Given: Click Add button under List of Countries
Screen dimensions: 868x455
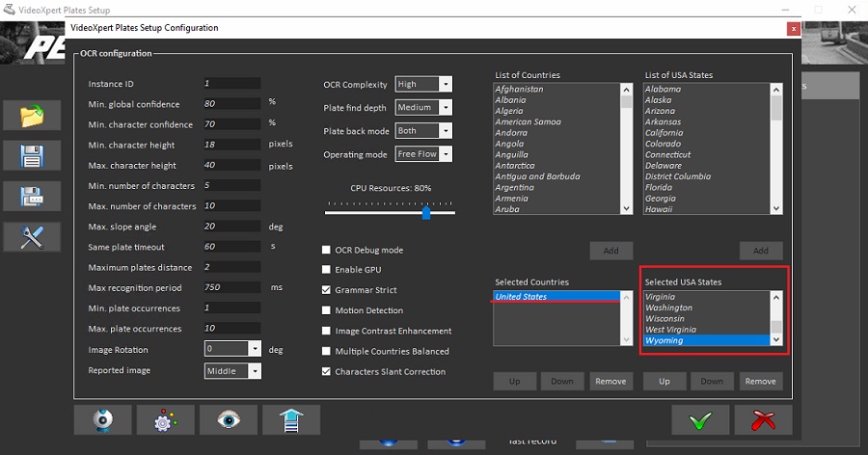Looking at the screenshot, I should tap(611, 251).
